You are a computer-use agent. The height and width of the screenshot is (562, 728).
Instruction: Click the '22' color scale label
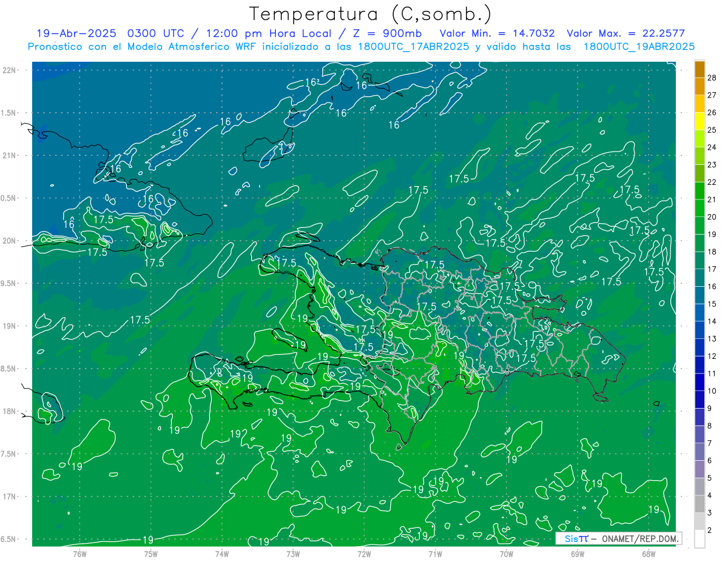(712, 182)
